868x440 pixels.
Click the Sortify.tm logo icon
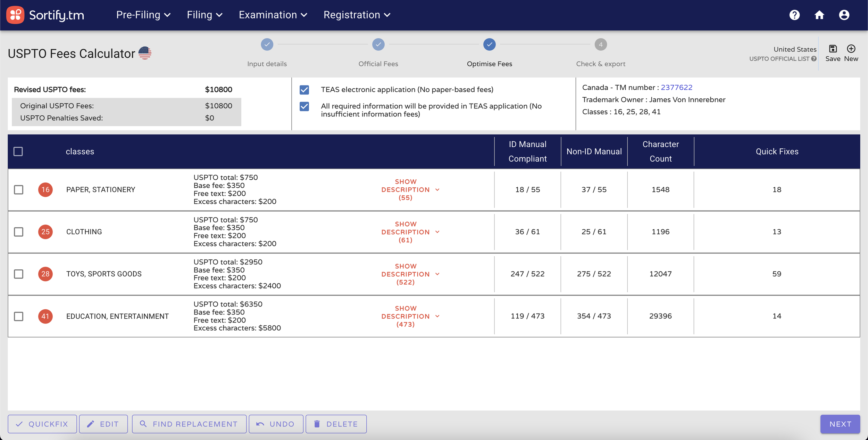pos(15,15)
